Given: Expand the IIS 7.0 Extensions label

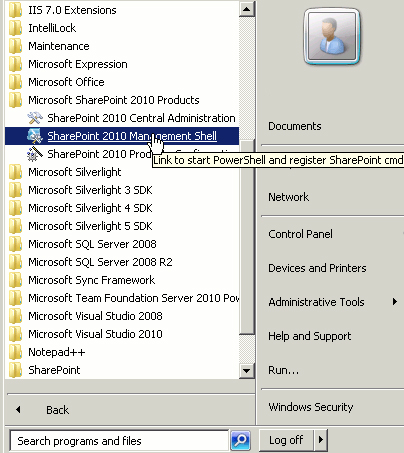Looking at the screenshot, I should point(72,10).
